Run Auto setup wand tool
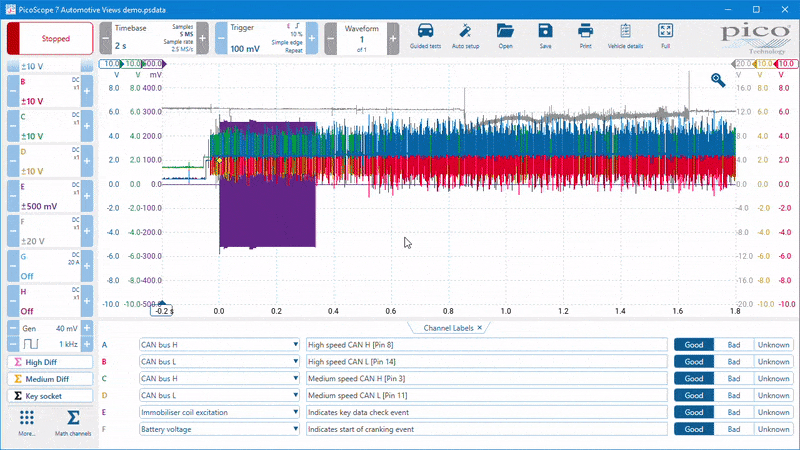 click(x=465, y=37)
